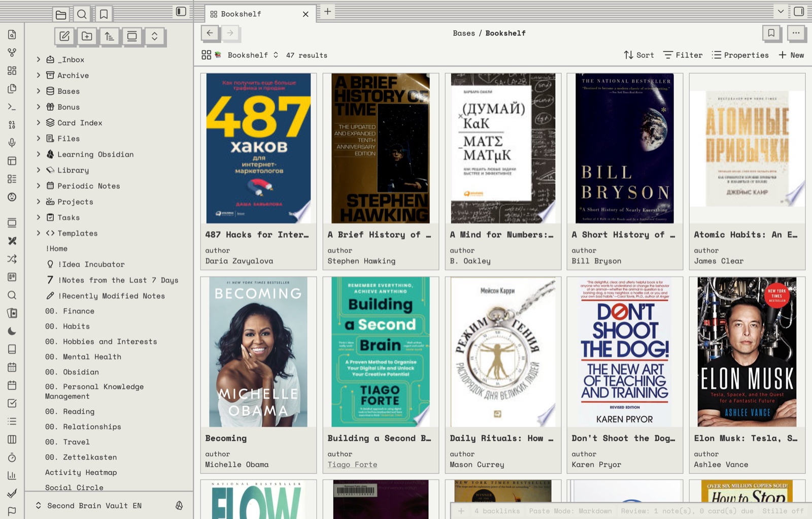Bookmark the current Bookshelf base
The image size is (812, 519).
click(x=771, y=33)
